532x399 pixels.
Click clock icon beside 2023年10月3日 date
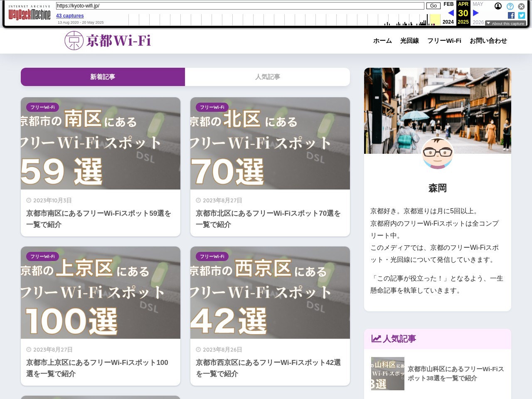29,200
